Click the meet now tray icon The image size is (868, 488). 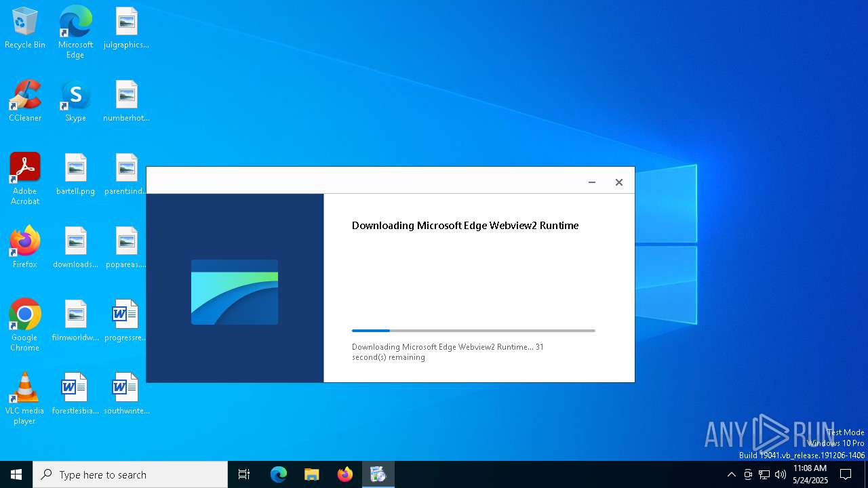[x=748, y=474]
